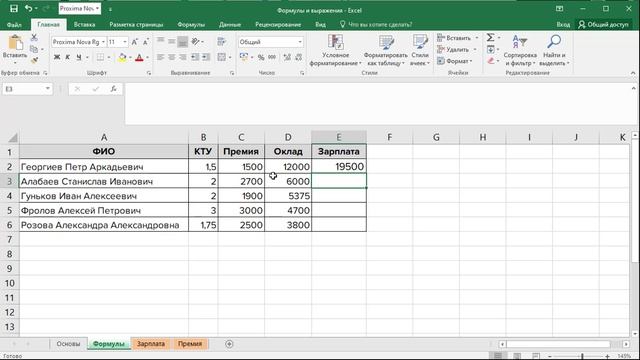Click the fill color bucket swatch
Image resolution: width=640 pixels, height=360 pixels.
click(122, 58)
